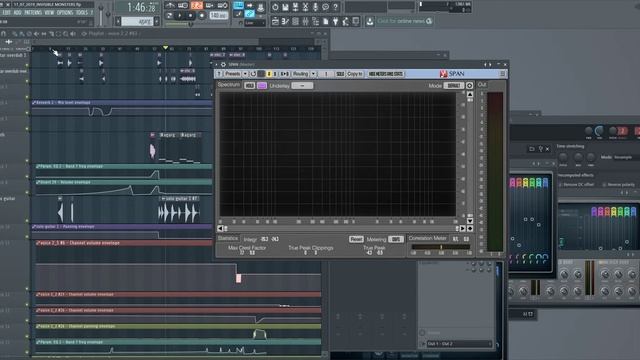Image resolution: width=640 pixels, height=360 pixels.
Task: Mute track holding Param. EQ 2 Band 7 clip
Action: pyautogui.click(x=27, y=177)
